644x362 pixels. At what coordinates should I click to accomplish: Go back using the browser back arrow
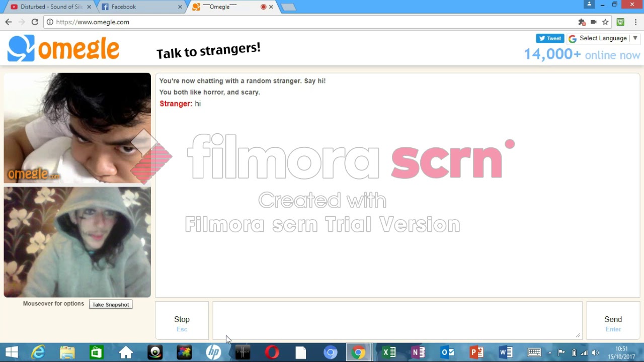pos(8,22)
